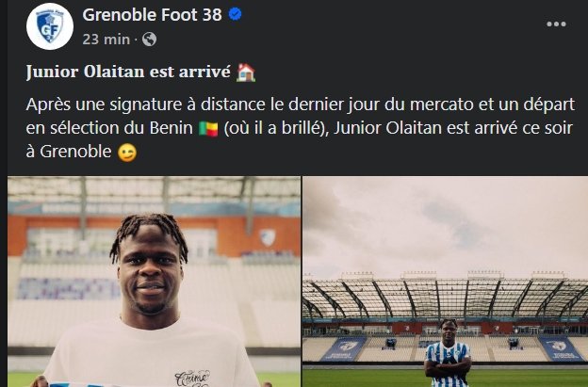Open the "23 min" post timestamp

coord(106,39)
